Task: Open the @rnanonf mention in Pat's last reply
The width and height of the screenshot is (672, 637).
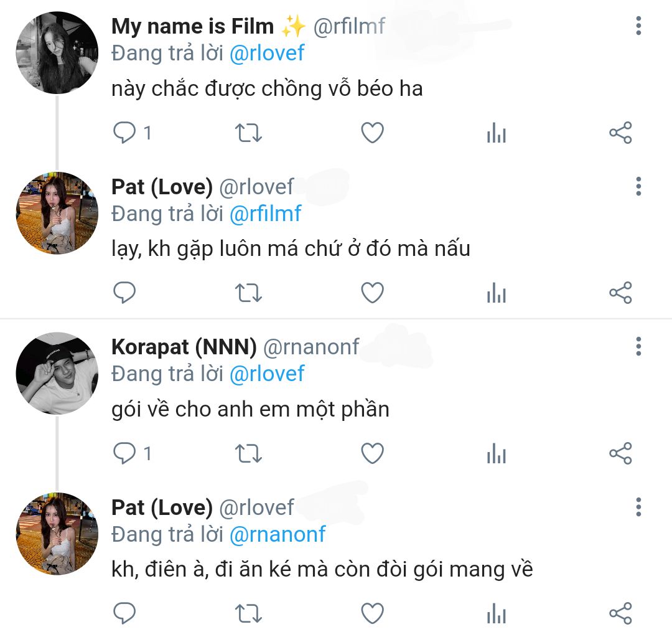Action: click(x=277, y=534)
